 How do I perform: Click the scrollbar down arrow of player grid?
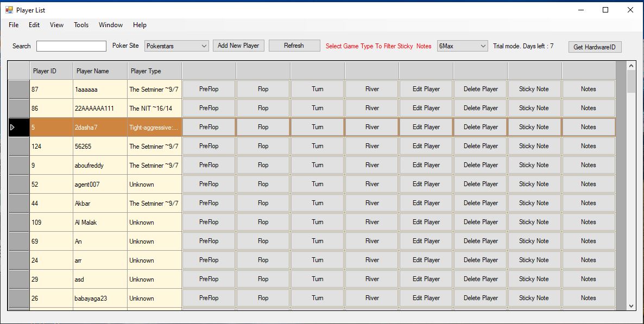tap(632, 306)
